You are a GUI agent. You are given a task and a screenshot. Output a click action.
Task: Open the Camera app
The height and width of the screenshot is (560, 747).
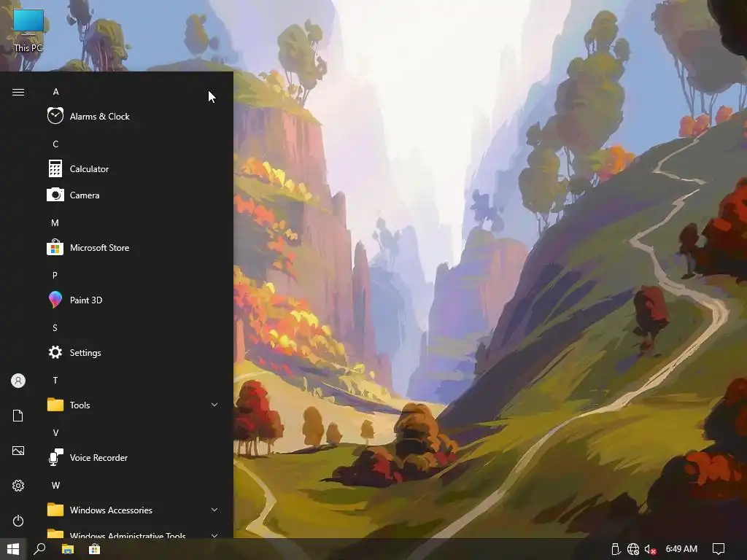(133, 195)
